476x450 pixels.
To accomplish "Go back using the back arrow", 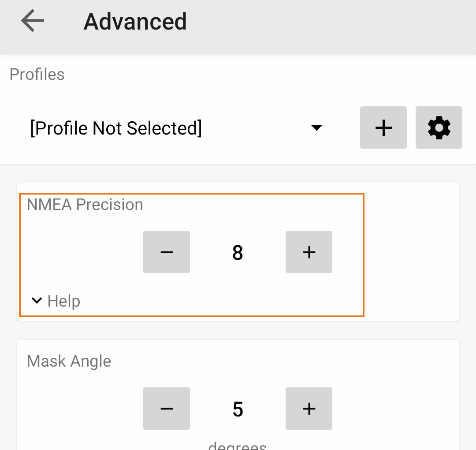I will [33, 21].
